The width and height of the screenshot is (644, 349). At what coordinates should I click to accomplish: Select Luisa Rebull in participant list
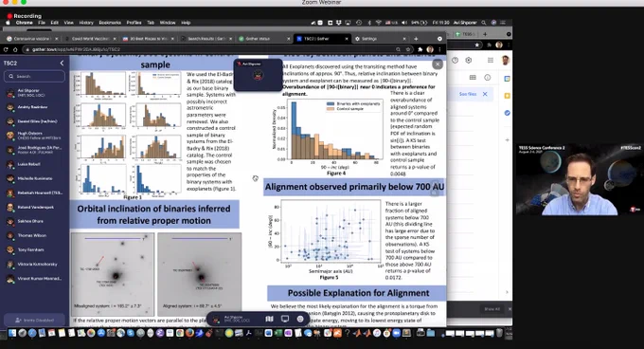pos(34,164)
